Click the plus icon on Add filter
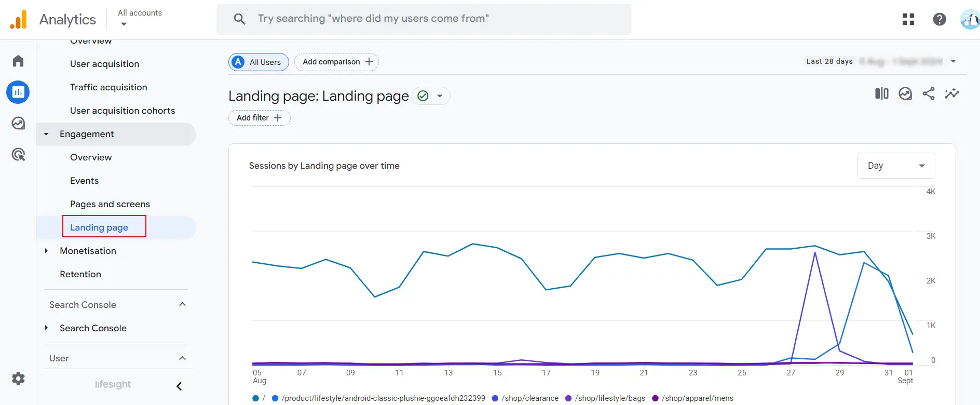980x405 pixels. click(x=278, y=118)
